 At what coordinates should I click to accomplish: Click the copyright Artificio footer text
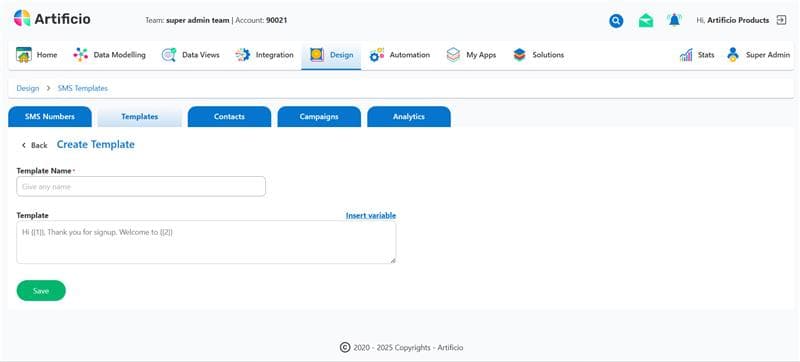402,348
